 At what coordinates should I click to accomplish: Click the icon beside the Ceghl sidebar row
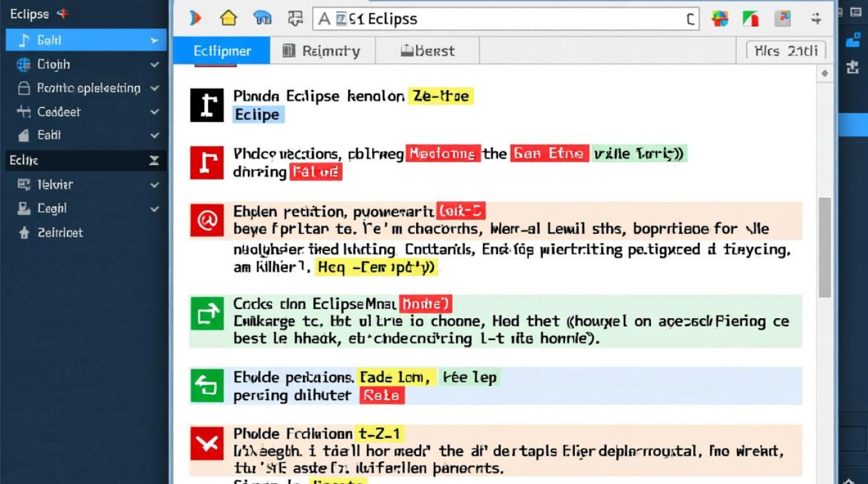pos(24,208)
